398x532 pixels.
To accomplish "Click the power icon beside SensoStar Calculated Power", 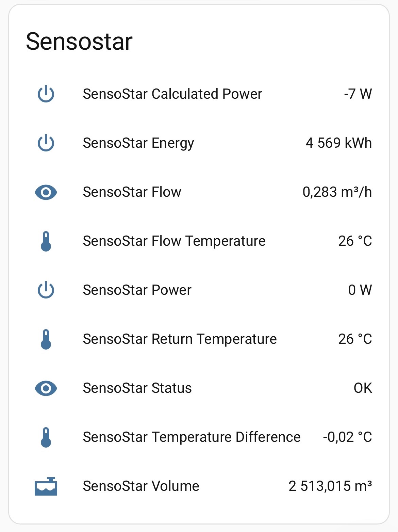I will (x=46, y=94).
